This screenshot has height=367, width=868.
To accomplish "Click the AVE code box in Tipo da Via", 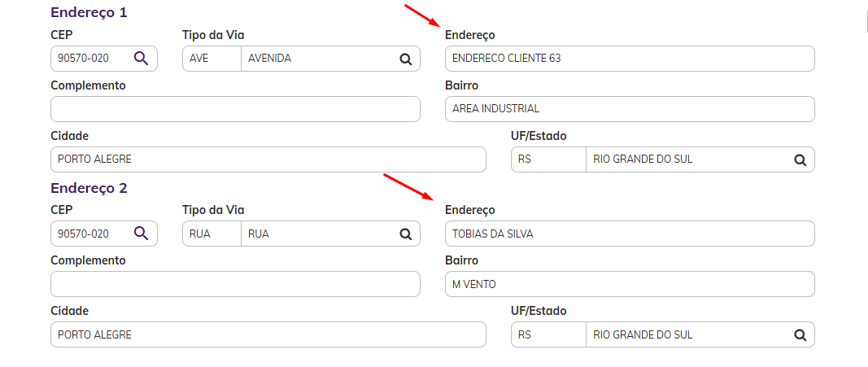I will tap(212, 59).
